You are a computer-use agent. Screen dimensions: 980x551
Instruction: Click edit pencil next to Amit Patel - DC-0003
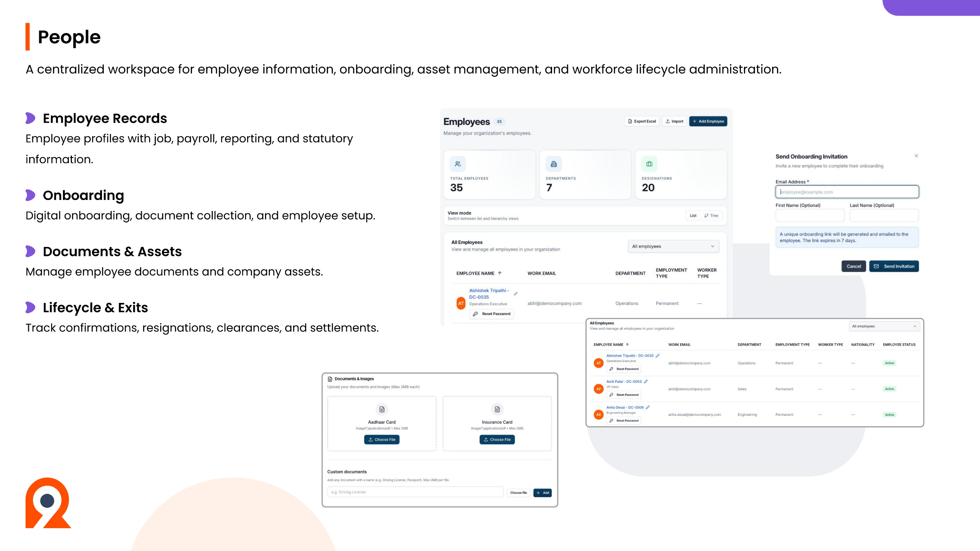pyautogui.click(x=646, y=382)
